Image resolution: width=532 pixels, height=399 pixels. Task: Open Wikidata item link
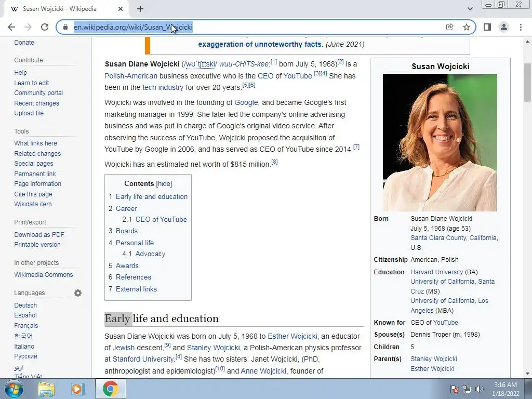(x=33, y=204)
